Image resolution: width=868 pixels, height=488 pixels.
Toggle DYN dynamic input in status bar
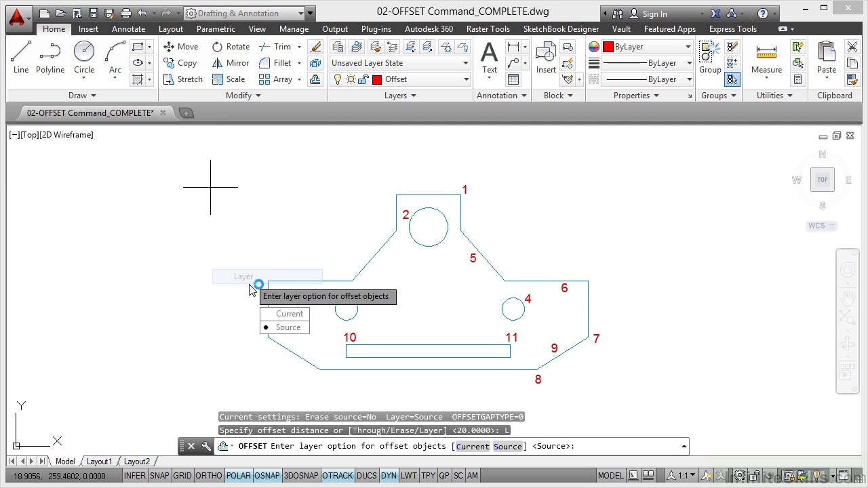pyautogui.click(x=389, y=476)
